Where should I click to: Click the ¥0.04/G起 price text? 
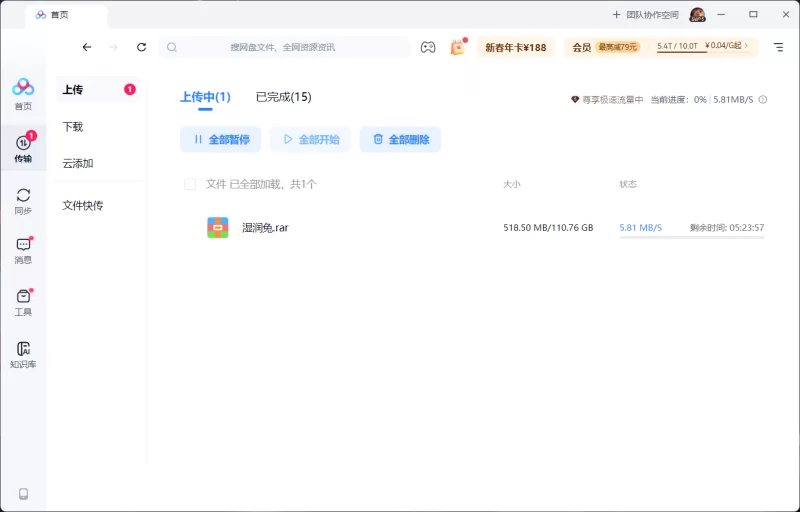tap(723, 46)
